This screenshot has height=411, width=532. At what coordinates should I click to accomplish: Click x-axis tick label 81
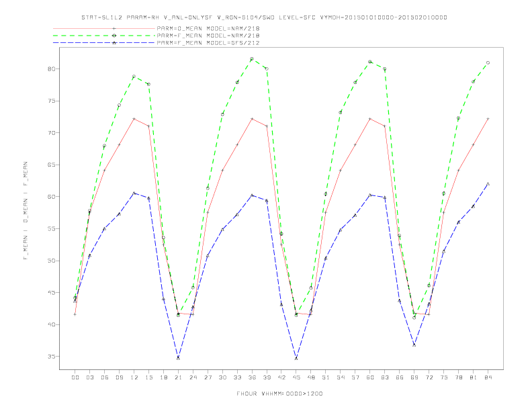tap(474, 377)
